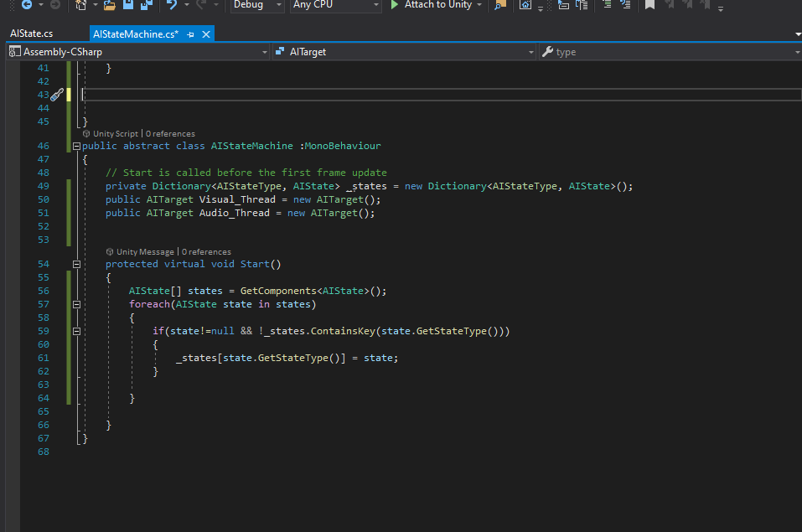Viewport: 802px width, 532px height.
Task: Click the Undo arrow icon
Action: [x=172, y=4]
